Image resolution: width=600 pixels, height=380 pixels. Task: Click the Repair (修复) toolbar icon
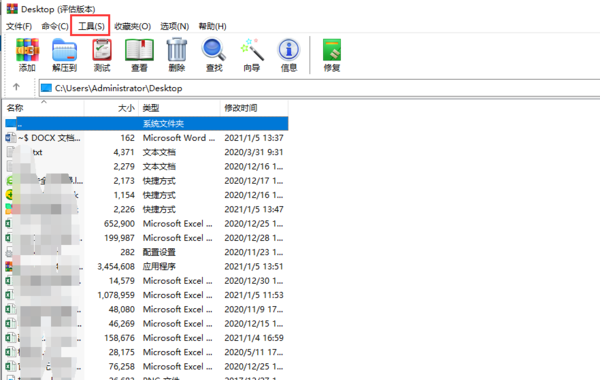point(332,50)
